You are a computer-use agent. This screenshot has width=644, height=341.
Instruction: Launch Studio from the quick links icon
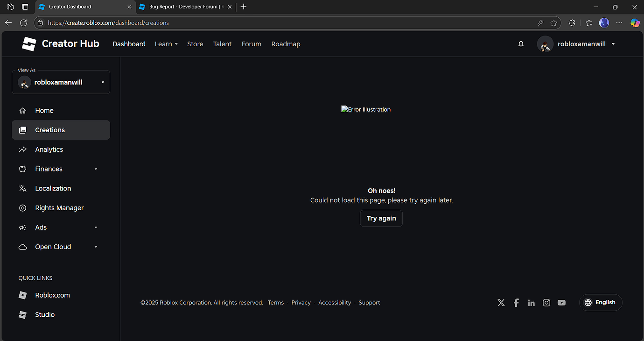[x=22, y=314]
